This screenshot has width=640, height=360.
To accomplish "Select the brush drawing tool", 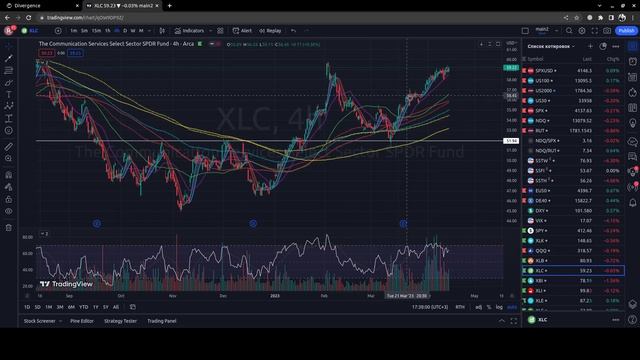I will coord(9,83).
